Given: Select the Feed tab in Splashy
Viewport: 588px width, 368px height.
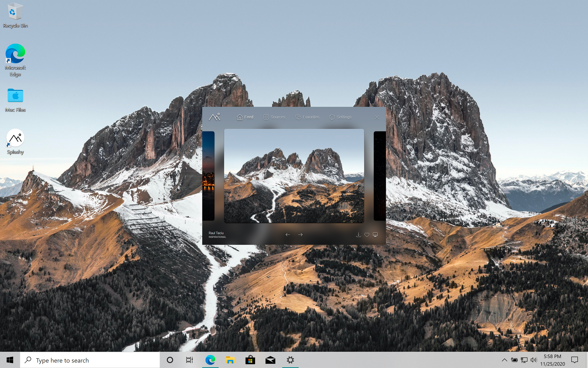Looking at the screenshot, I should click(x=245, y=117).
